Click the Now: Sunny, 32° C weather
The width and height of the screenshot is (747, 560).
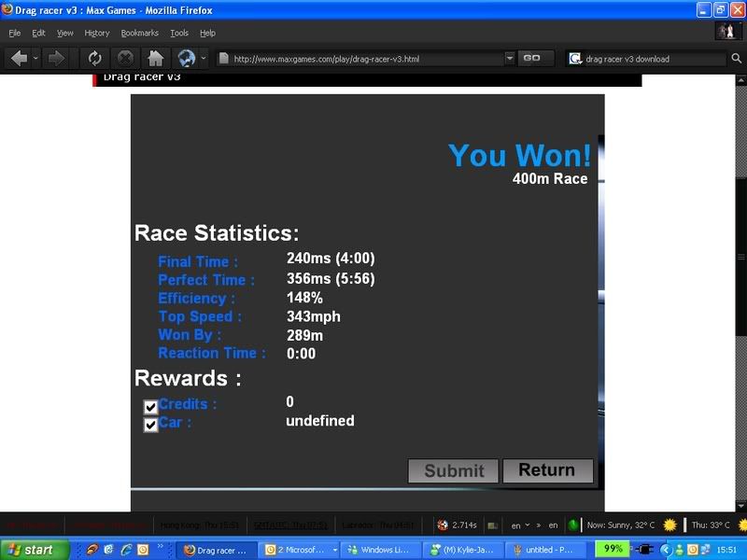pos(621,525)
